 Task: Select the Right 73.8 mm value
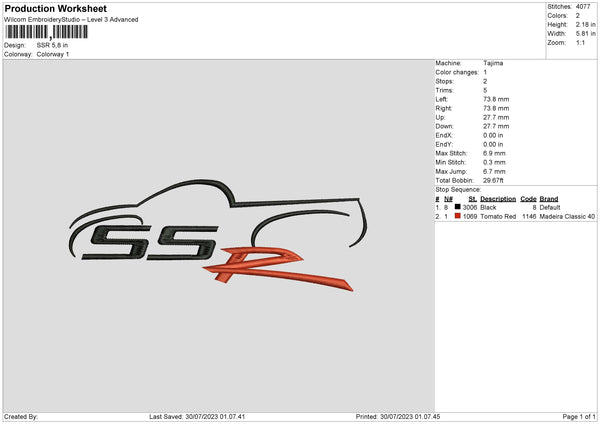(496, 108)
